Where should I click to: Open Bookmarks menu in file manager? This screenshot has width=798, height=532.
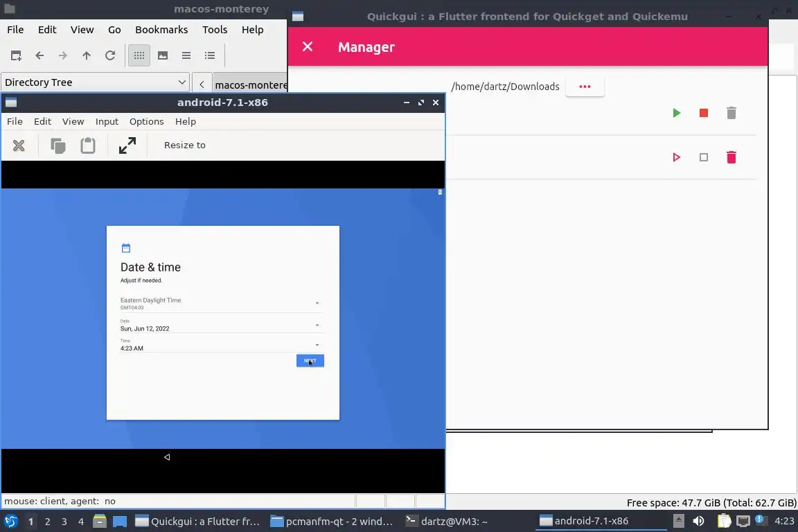point(161,30)
